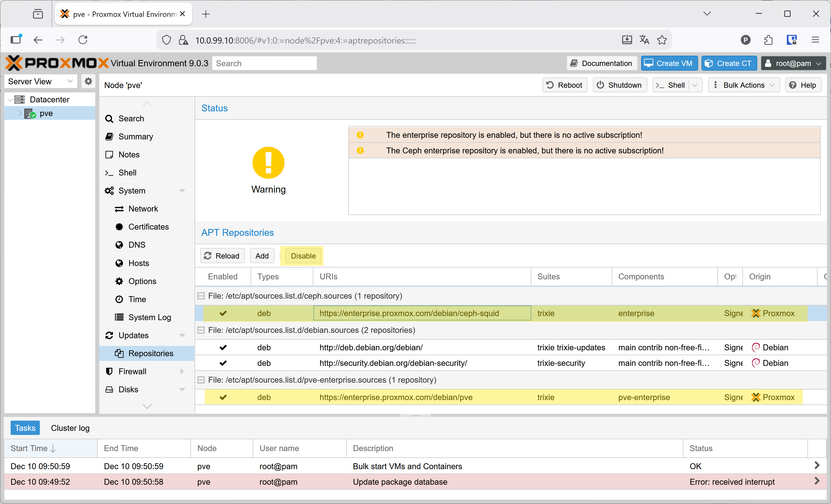Open the Bitwarden-style container extension icon
The image size is (831, 504).
click(x=791, y=40)
